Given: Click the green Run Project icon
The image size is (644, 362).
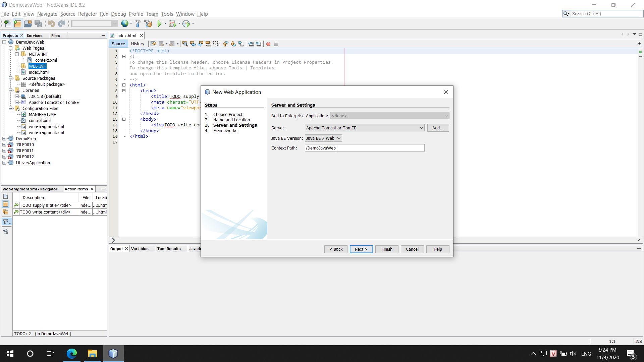Looking at the screenshot, I should point(159,24).
